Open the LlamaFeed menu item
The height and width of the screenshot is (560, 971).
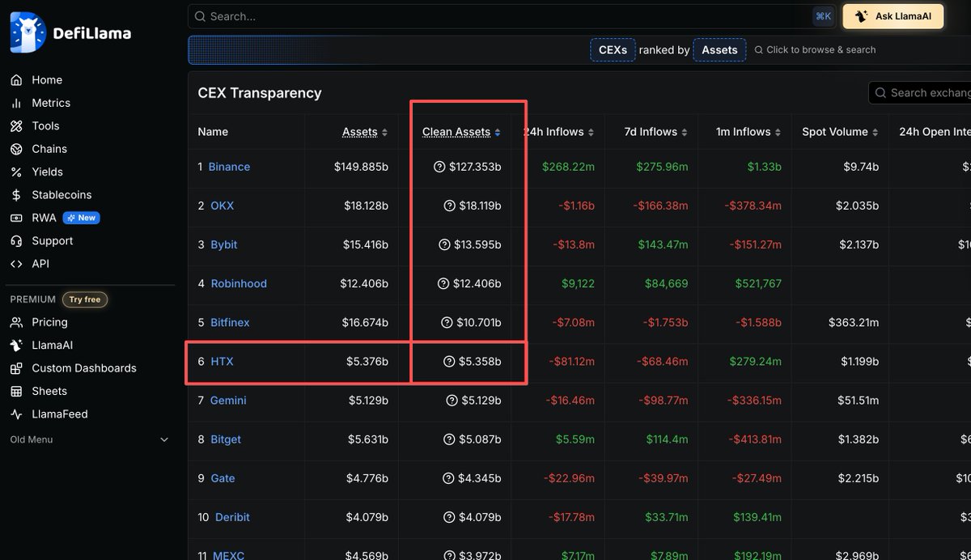(60, 414)
